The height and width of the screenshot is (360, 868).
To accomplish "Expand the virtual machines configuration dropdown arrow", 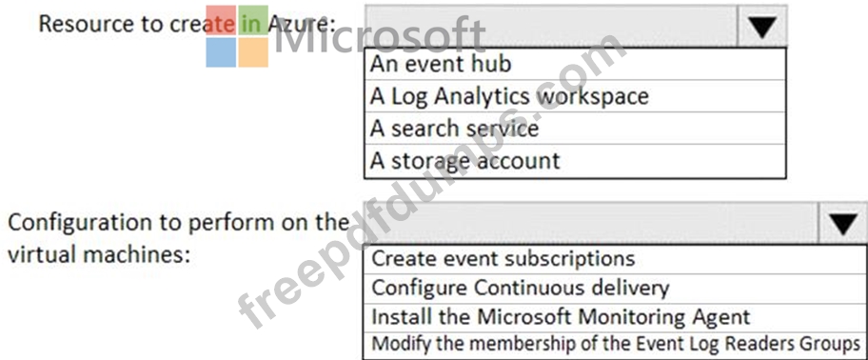I will click(x=842, y=223).
